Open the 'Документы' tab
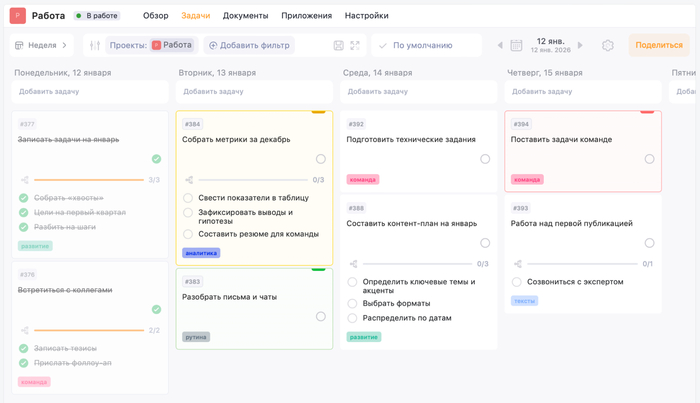Screen dimensions: 700x403 point(245,16)
